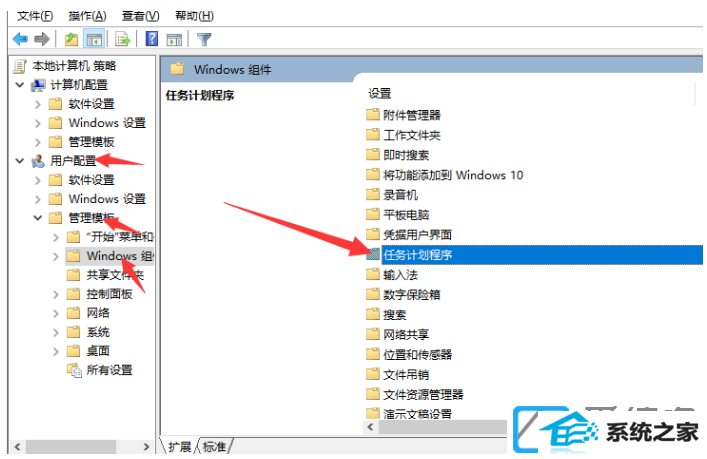Toggle the show/hide action pane icon
The image size is (707, 459).
pyautogui.click(x=174, y=40)
